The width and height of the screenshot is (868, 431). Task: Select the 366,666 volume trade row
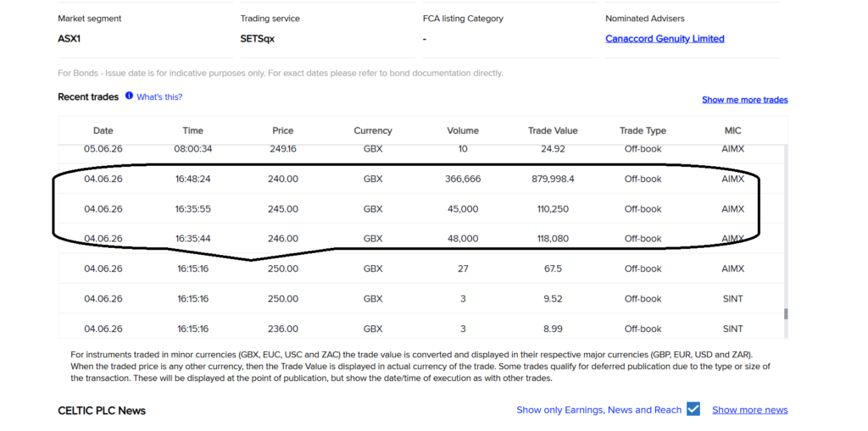click(422, 179)
